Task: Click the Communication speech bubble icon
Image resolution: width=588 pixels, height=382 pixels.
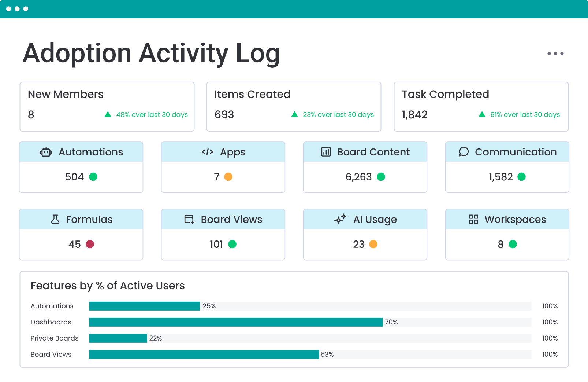Action: pos(464,152)
